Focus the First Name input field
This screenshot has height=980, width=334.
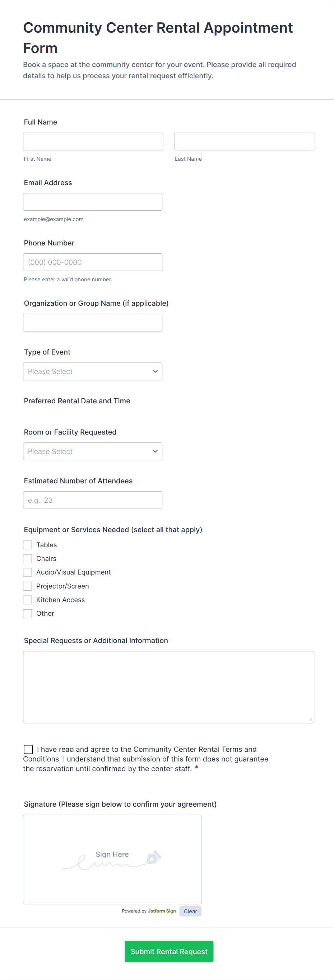point(93,141)
